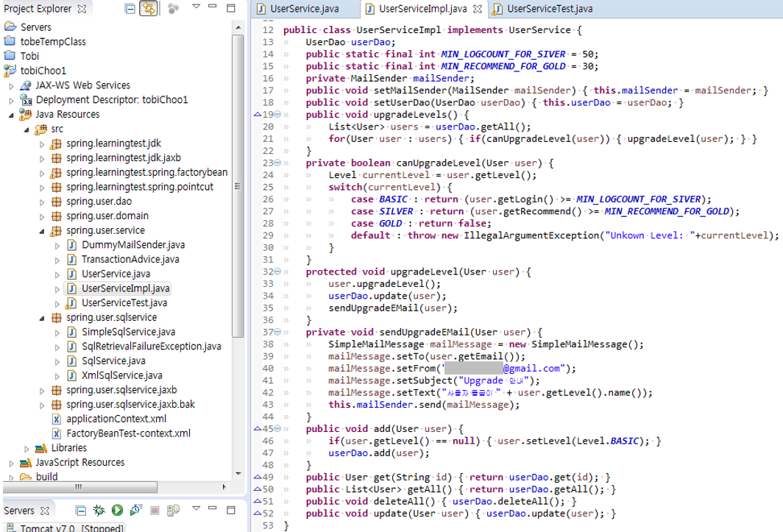Click spring.learningtest.spring.factorybean package icon
The image size is (783, 532).
[x=57, y=172]
